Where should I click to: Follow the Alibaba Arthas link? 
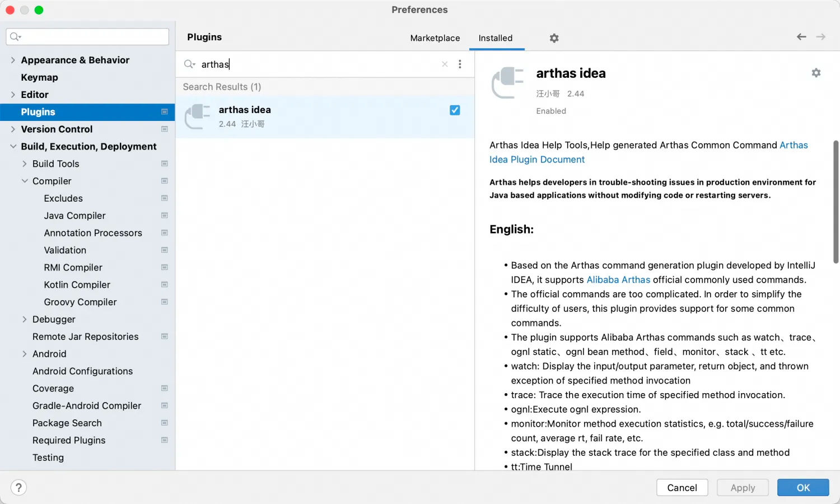[618, 280]
